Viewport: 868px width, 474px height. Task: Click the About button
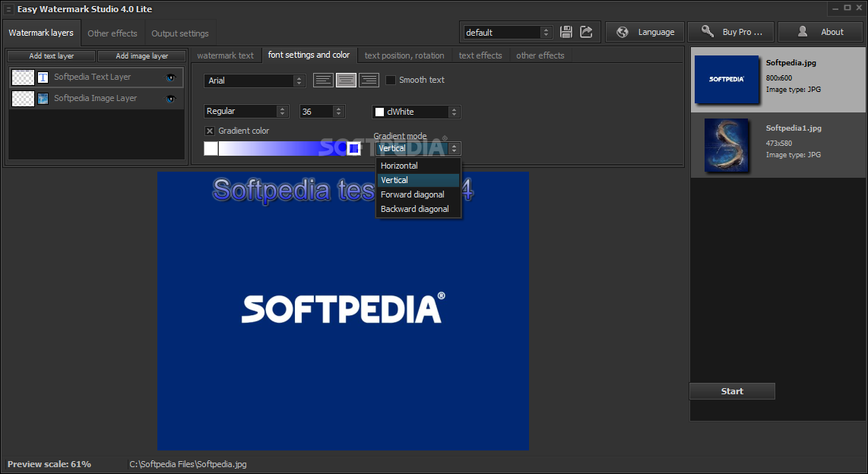820,32
